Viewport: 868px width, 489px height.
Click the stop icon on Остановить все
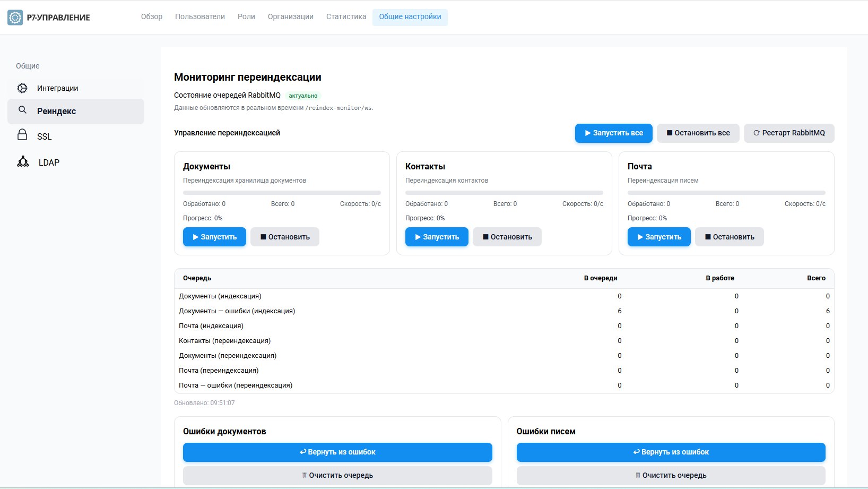coord(669,133)
